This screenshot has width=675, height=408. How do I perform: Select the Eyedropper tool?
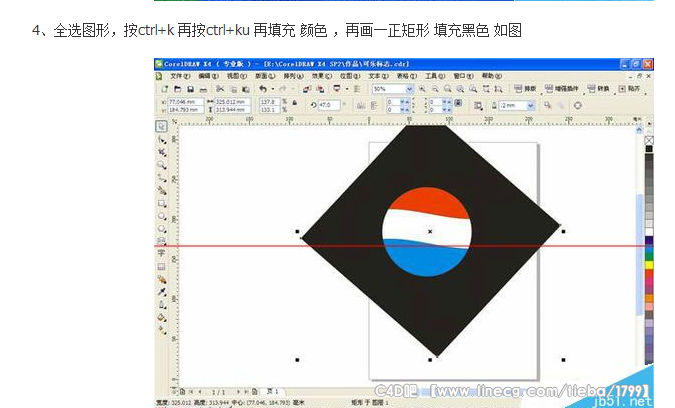click(162, 292)
